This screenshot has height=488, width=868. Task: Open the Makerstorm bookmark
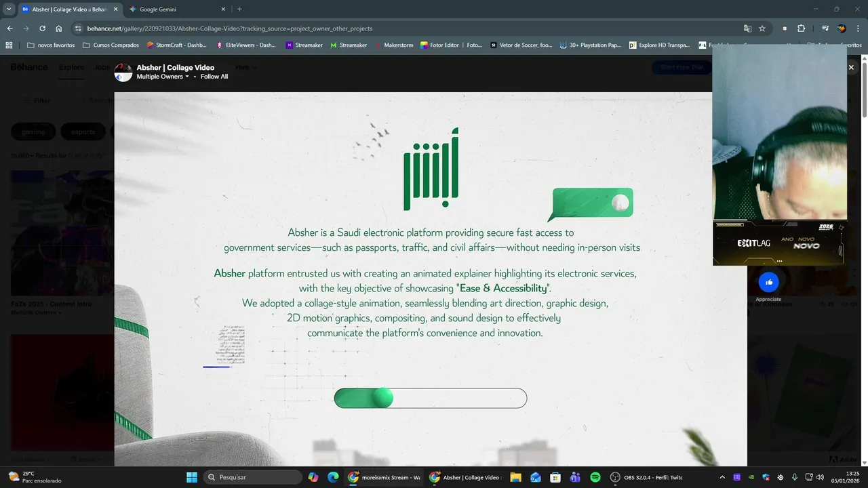[393, 45]
